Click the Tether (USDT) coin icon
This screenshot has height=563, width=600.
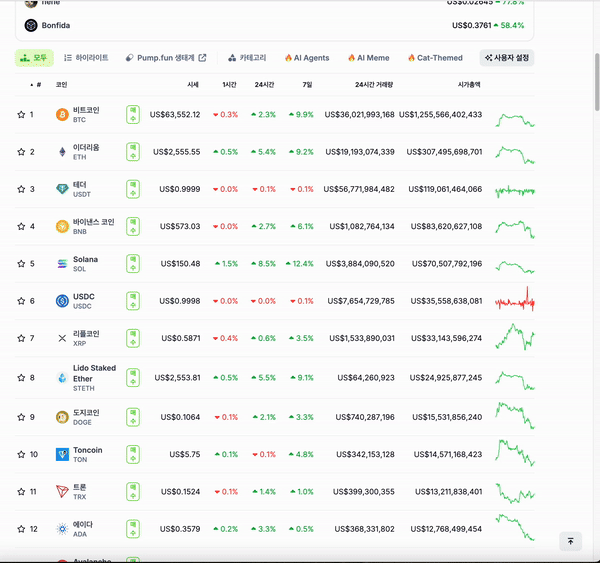click(62, 189)
